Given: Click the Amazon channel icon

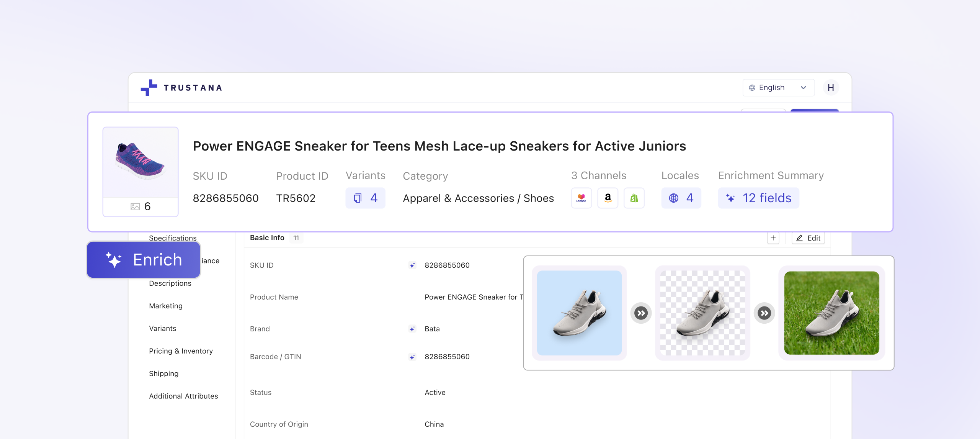Looking at the screenshot, I should (x=608, y=198).
